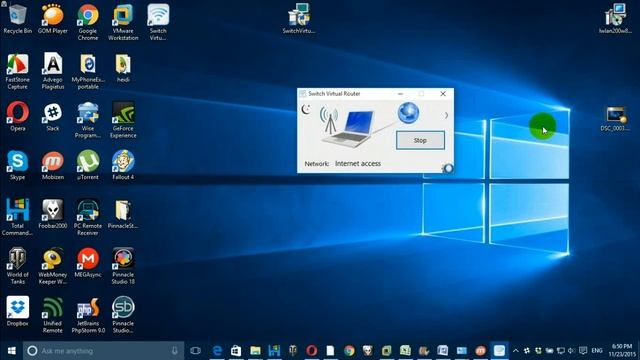Viewport: 640px width, 360px height.
Task: Click the sleep moon icon in Switch Virtual Router
Action: tap(306, 109)
